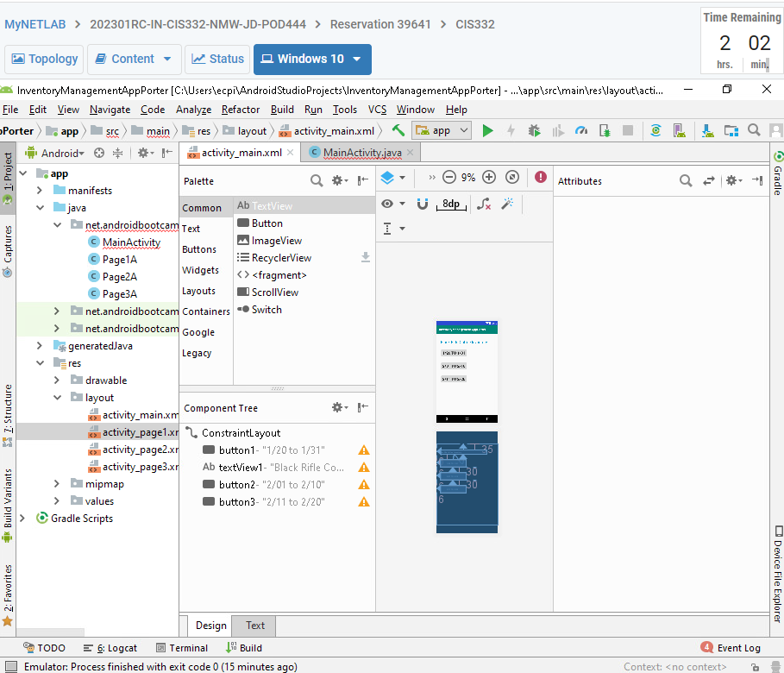
Task: Open Palette settings gear icon
Action: (x=340, y=180)
